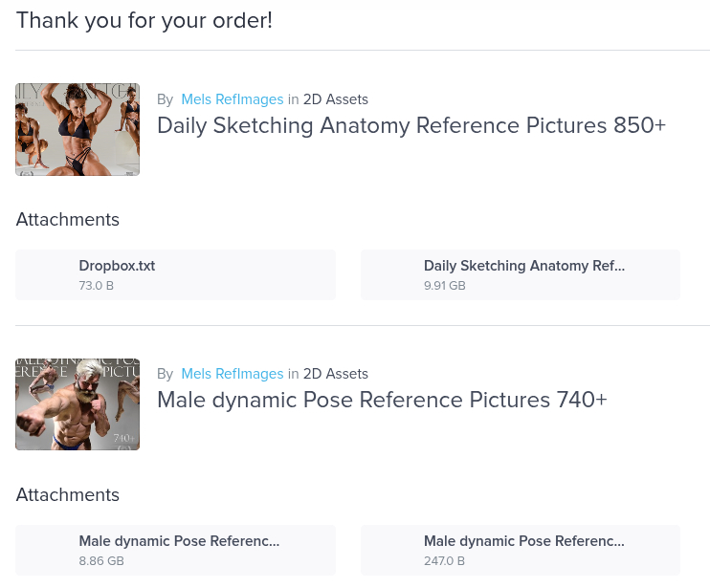The image size is (710, 588).
Task: Click the 9.91 GB file size label
Action: [x=445, y=286]
